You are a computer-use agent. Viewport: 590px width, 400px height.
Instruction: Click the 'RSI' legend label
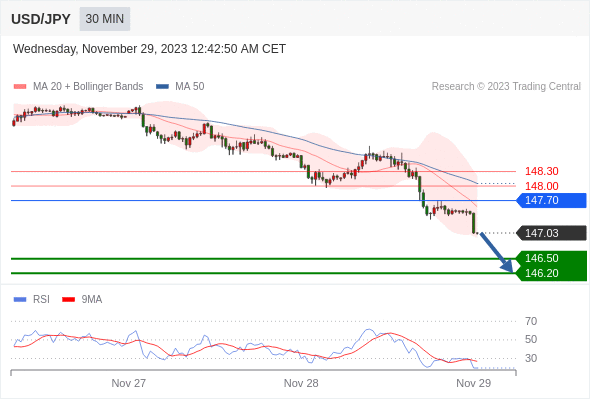pyautogui.click(x=41, y=300)
